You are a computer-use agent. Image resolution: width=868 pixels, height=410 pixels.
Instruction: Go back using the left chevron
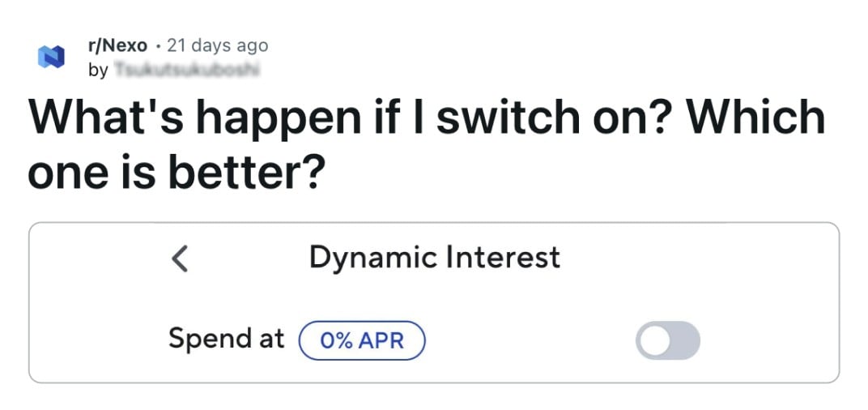pos(180,259)
